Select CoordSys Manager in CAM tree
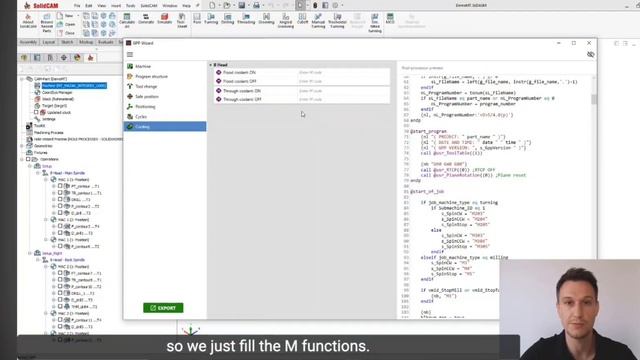640x360 pixels. click(x=57, y=93)
